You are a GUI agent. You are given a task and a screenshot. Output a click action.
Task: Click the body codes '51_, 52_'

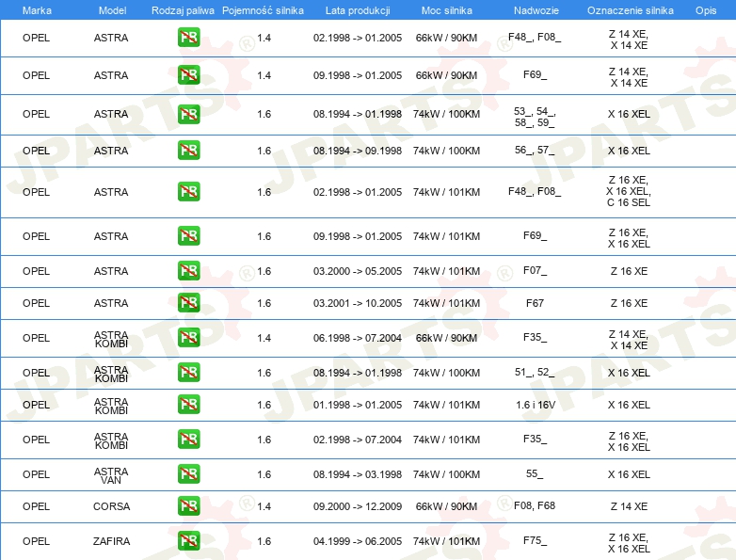point(535,373)
